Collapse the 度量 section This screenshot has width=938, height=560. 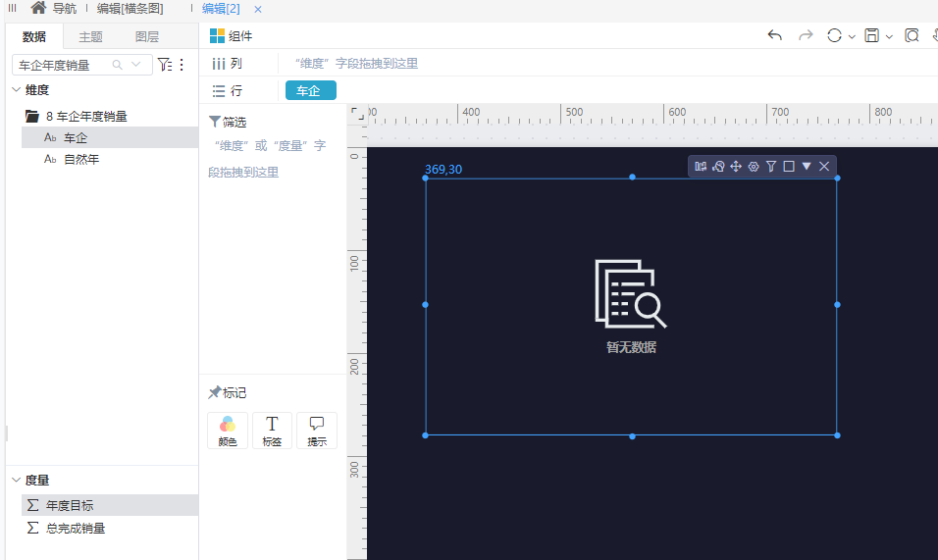[16, 480]
